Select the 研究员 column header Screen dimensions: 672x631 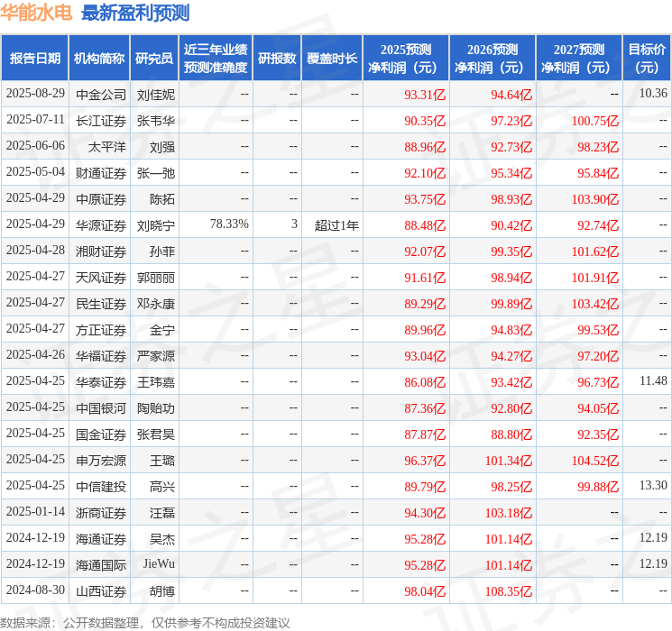pos(154,58)
